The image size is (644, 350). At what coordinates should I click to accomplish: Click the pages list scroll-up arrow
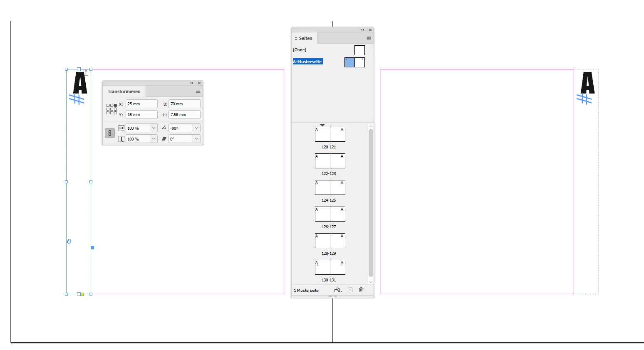click(371, 126)
